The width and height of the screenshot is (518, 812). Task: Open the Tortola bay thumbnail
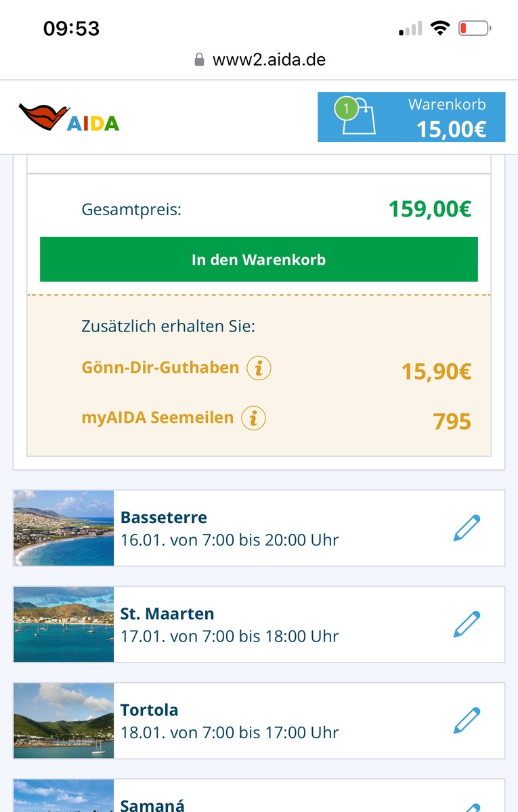pyautogui.click(x=64, y=721)
